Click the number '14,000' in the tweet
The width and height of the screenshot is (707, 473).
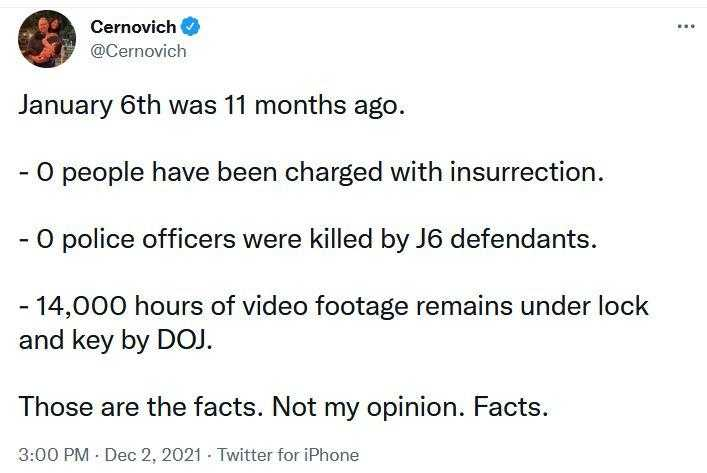point(81,307)
